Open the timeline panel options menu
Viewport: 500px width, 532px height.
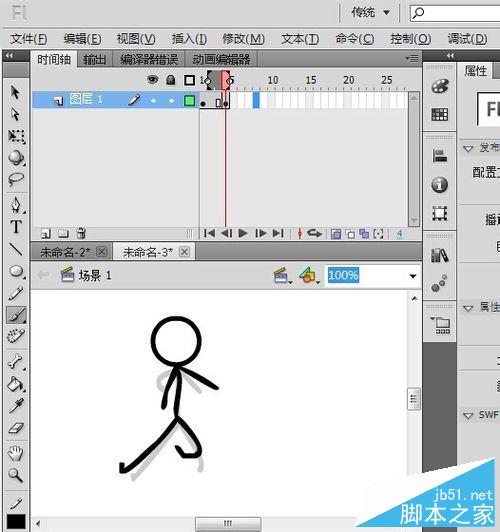click(412, 58)
